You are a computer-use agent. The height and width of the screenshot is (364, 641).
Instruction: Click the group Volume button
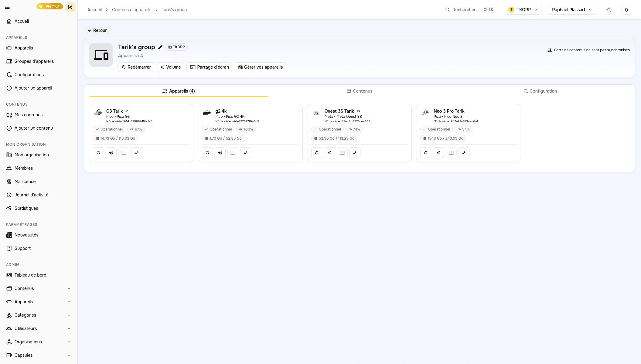click(x=170, y=67)
